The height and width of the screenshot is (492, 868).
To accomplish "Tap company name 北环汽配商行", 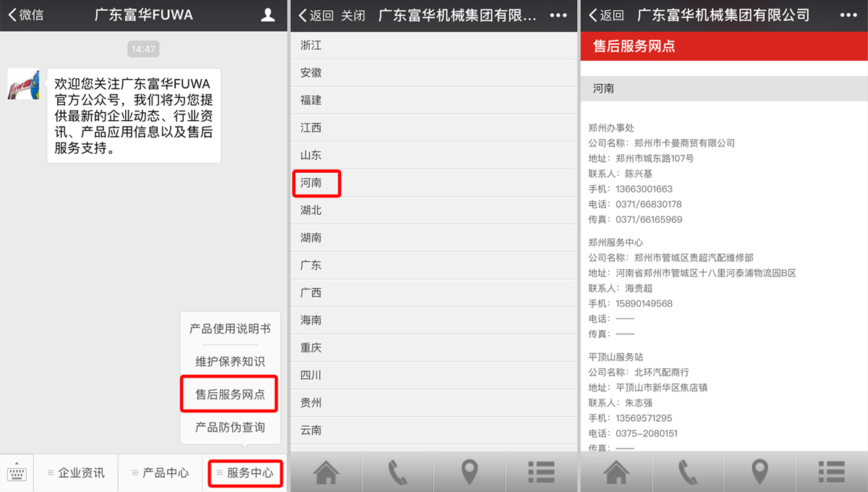I will [x=662, y=372].
